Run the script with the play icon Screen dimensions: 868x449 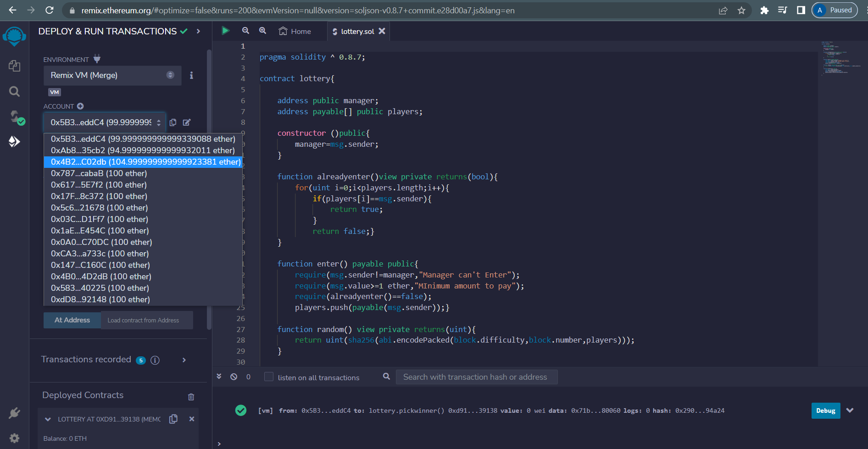tap(226, 30)
